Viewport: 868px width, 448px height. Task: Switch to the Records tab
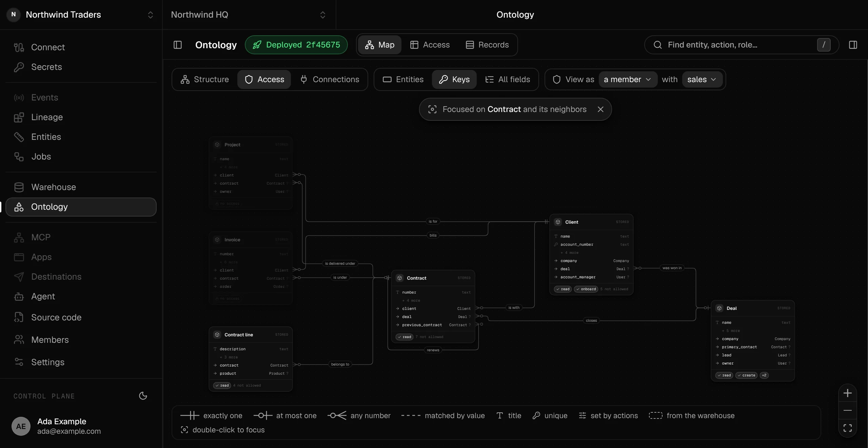(487, 45)
